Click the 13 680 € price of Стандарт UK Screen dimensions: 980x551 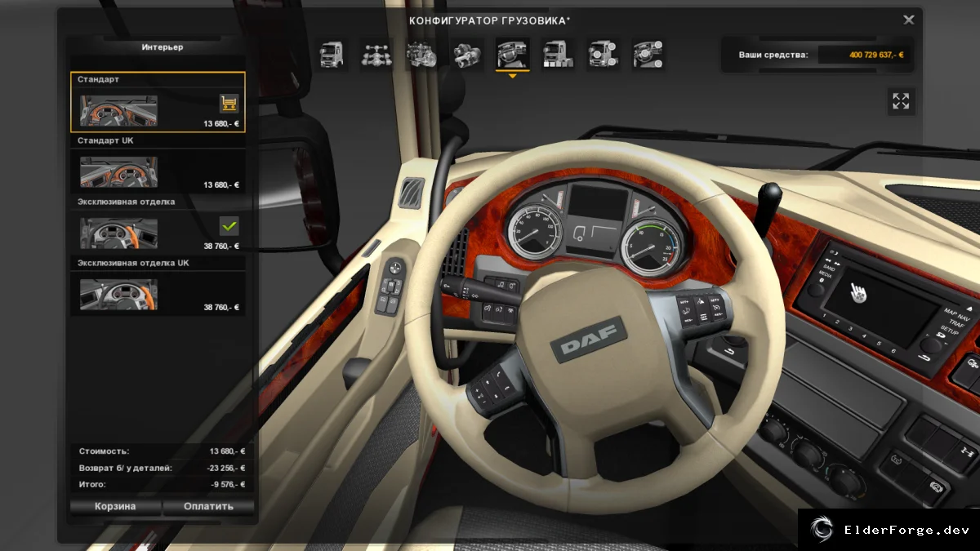point(221,185)
